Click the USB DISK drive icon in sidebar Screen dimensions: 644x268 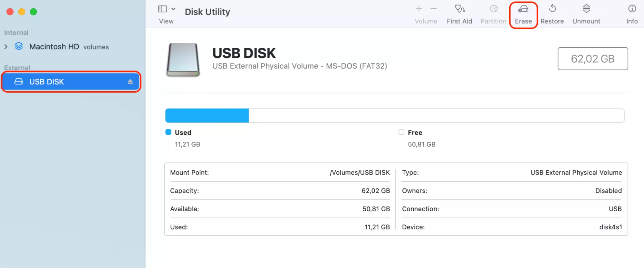coord(19,81)
